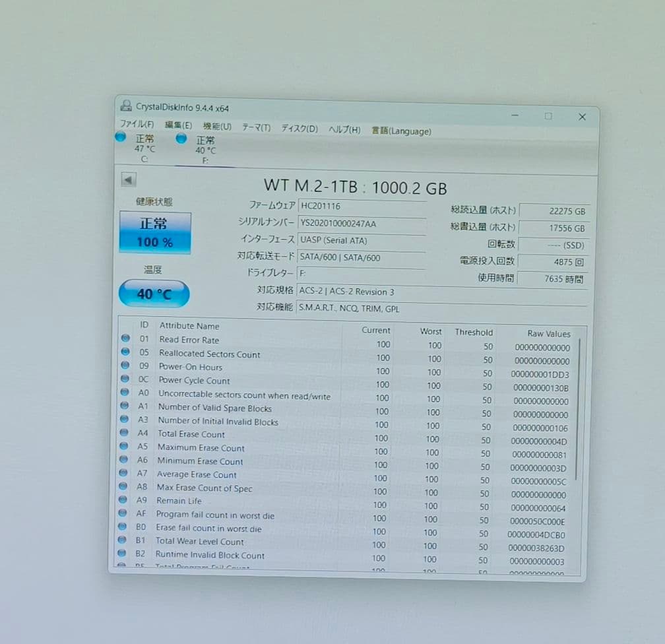Click rotation rate value ---- (SSD)
This screenshot has height=644, width=665.
tap(553, 245)
